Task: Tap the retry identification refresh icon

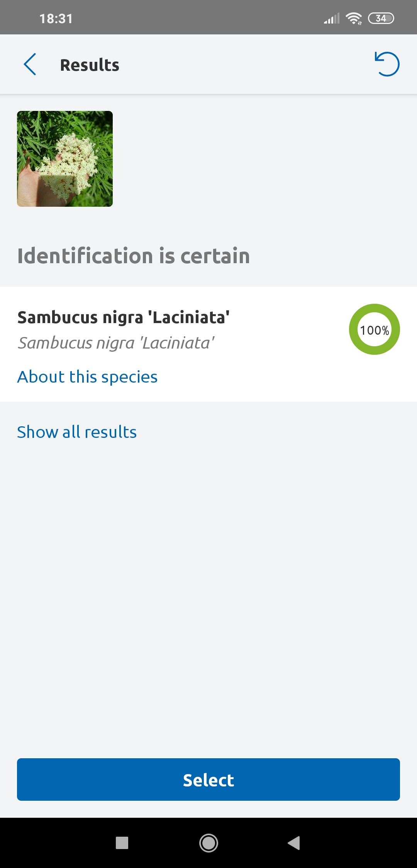Action: [387, 64]
